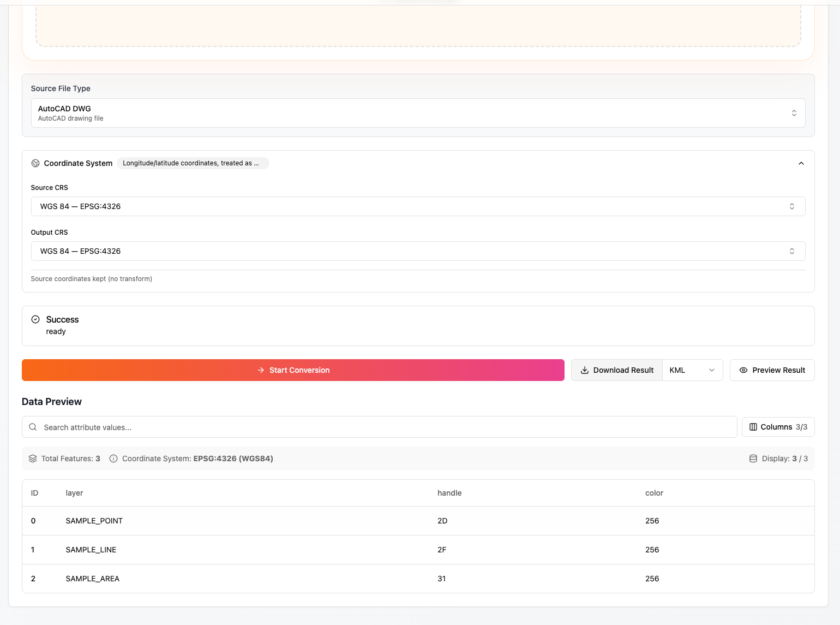Click the handle value 31
Screen dimensions: 840x625
pos(442,579)
